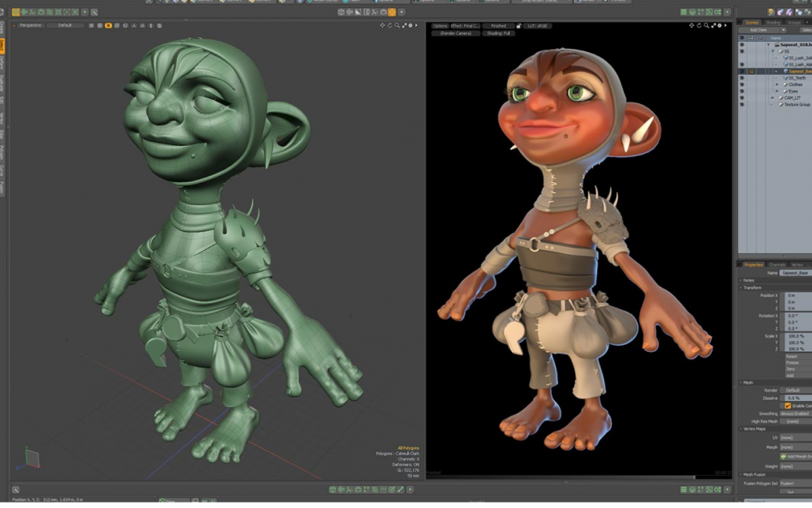Image resolution: width=812 pixels, height=508 pixels.
Task: Click the gear settings icon in the render preview
Action: pos(720,25)
